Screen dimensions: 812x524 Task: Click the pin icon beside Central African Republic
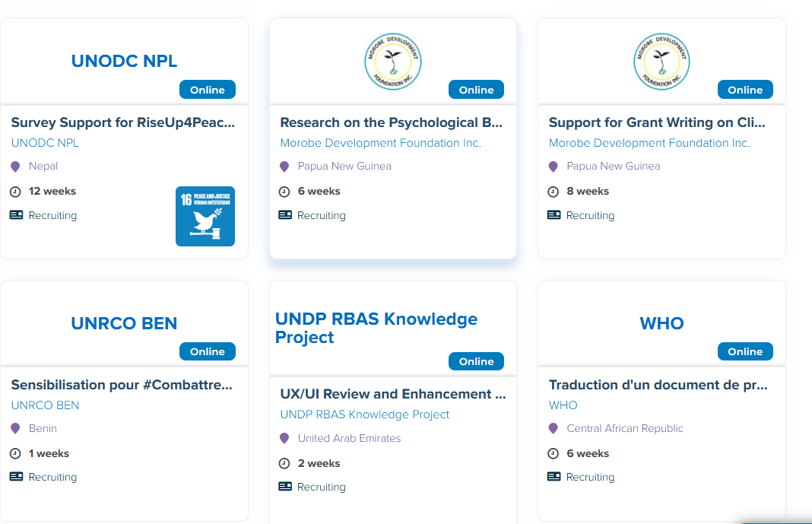pyautogui.click(x=553, y=429)
